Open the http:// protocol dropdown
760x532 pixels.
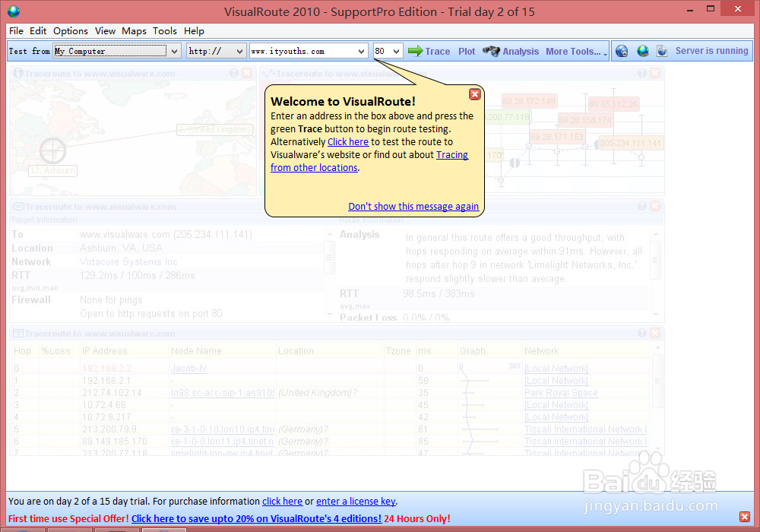point(239,51)
